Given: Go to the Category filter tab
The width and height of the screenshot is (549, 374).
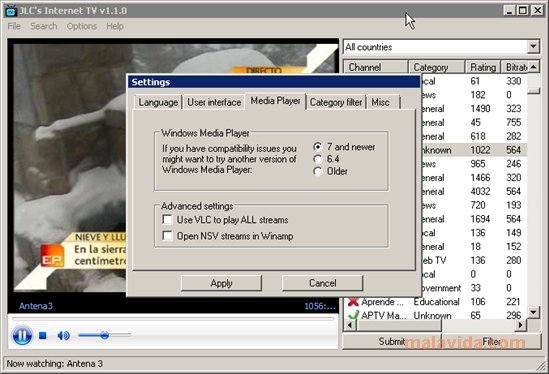Looking at the screenshot, I should pos(336,102).
